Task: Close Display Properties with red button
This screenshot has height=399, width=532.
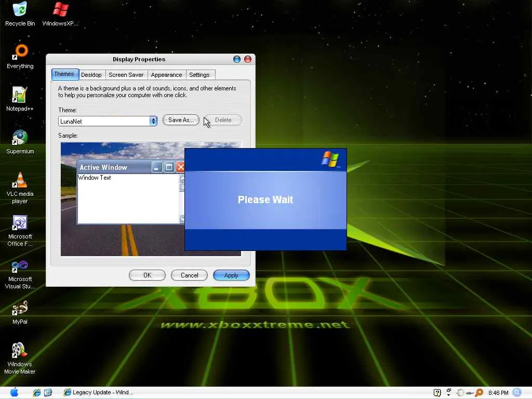Action: pos(248,59)
